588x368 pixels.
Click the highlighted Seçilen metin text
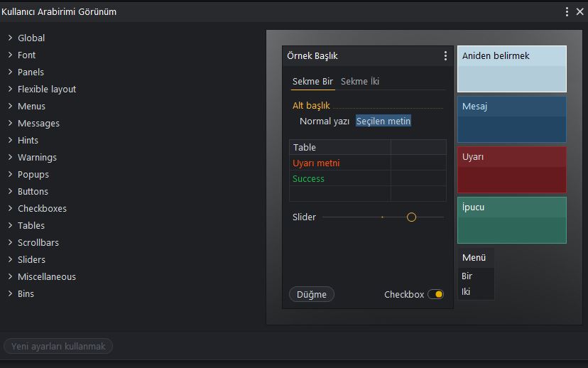click(383, 121)
